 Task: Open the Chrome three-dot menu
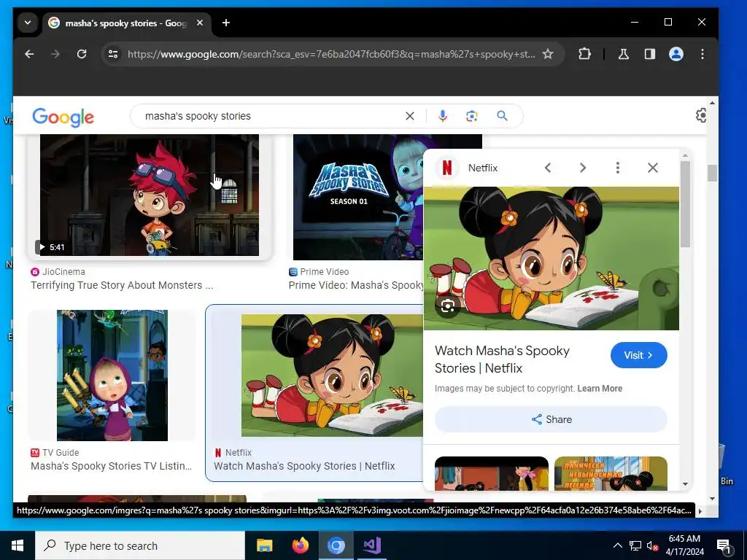(x=703, y=54)
